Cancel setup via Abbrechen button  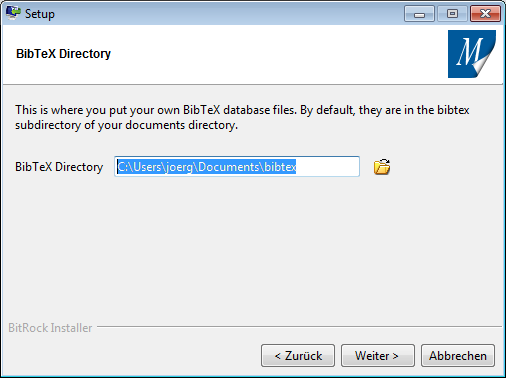[x=458, y=356]
